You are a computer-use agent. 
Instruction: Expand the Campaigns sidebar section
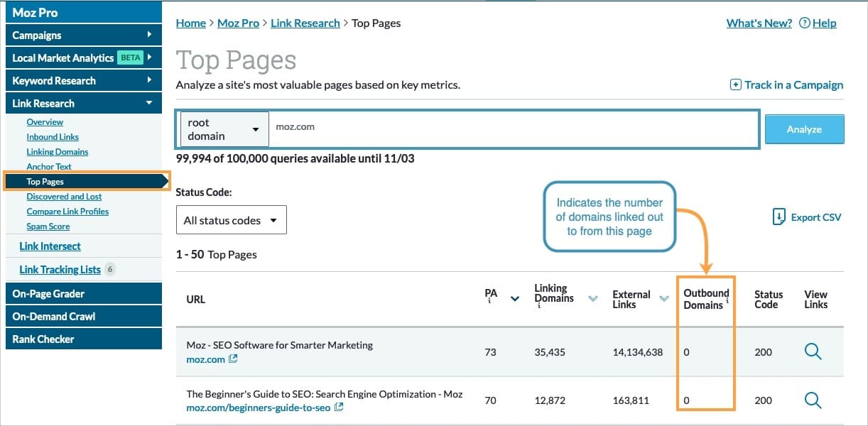83,34
